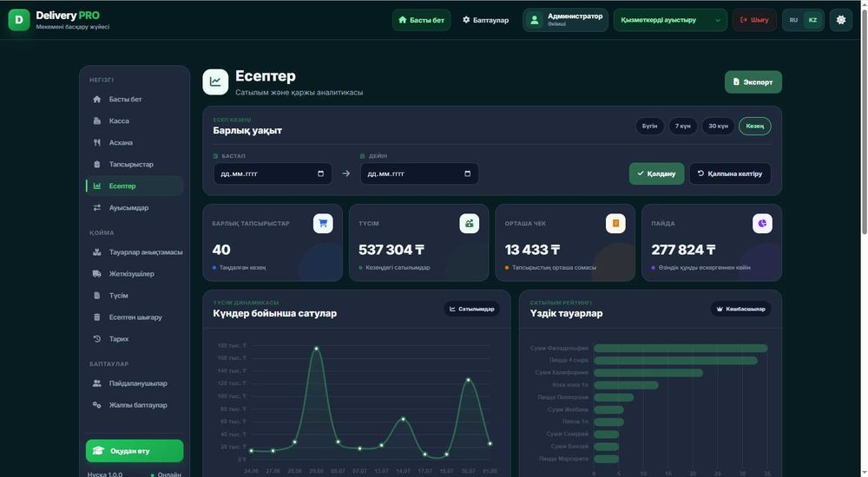
Task: Click the receipt icon on Орташа чек card
Action: (615, 224)
